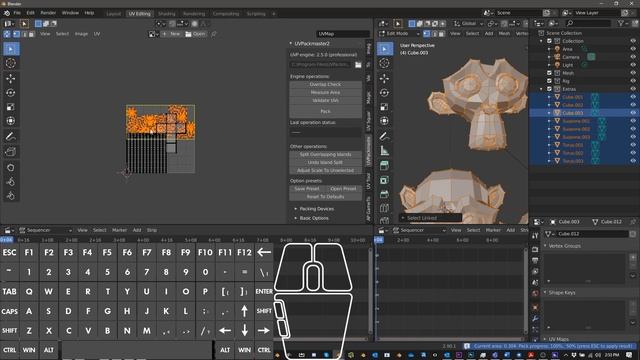This screenshot has height=360, width=640.
Task: Collapse the Collection tree in outliner
Action: [x=542, y=41]
